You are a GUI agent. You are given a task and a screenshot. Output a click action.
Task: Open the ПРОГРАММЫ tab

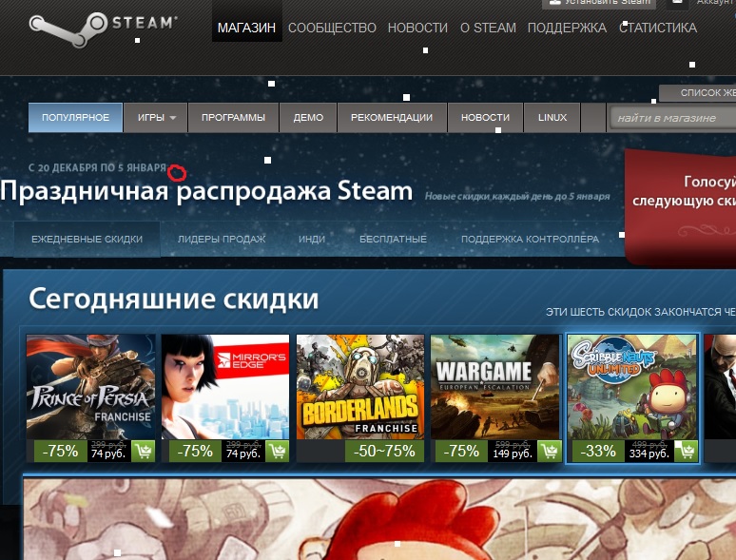233,117
